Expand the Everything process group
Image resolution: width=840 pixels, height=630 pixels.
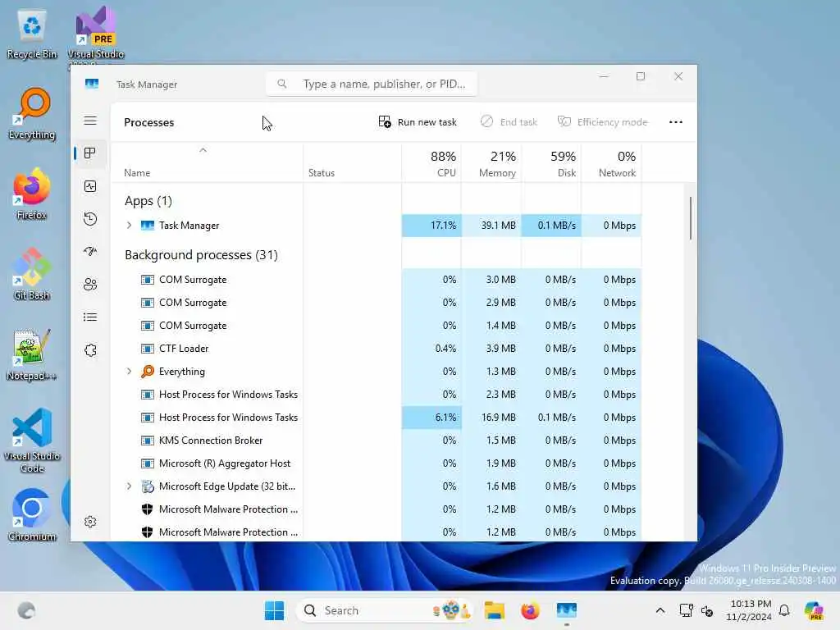click(129, 372)
